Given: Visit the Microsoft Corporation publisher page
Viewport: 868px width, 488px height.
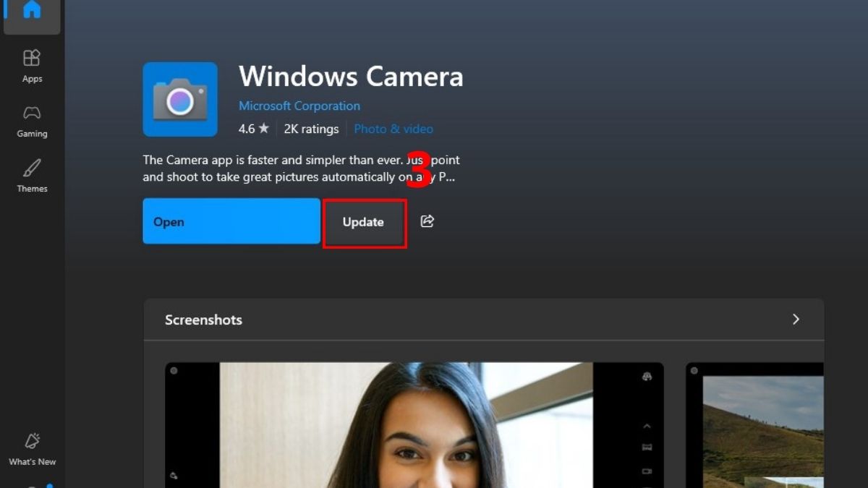Looking at the screenshot, I should (x=299, y=106).
